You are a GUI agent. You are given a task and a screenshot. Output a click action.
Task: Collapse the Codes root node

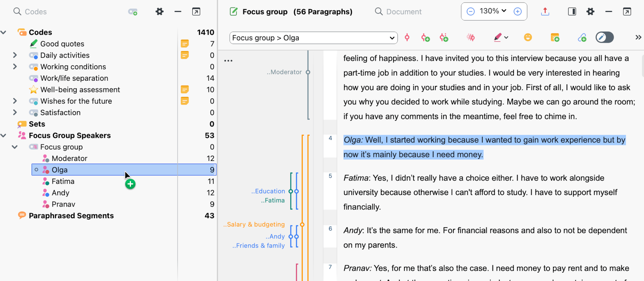[x=4, y=32]
